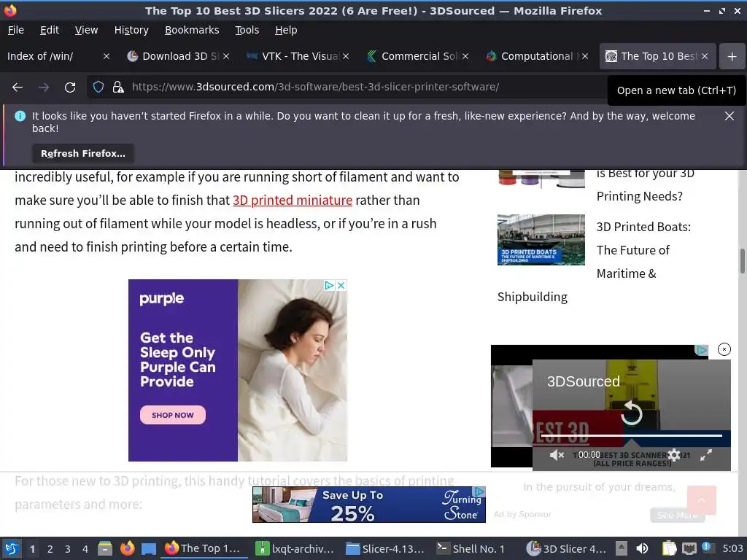
Task: Close the 'Computational' tab
Action: 585,56
